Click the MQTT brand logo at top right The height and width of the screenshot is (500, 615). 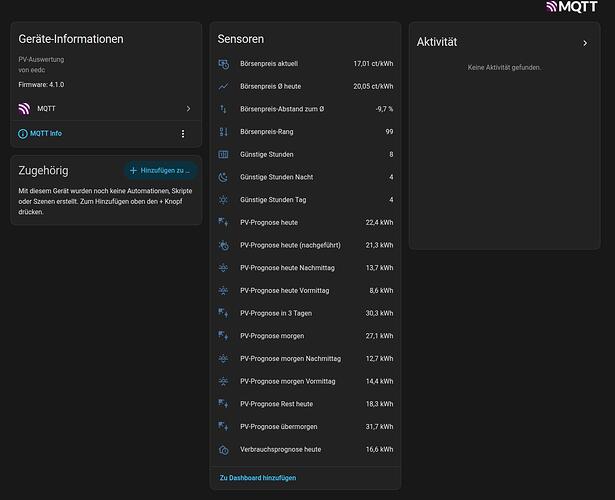click(x=572, y=7)
